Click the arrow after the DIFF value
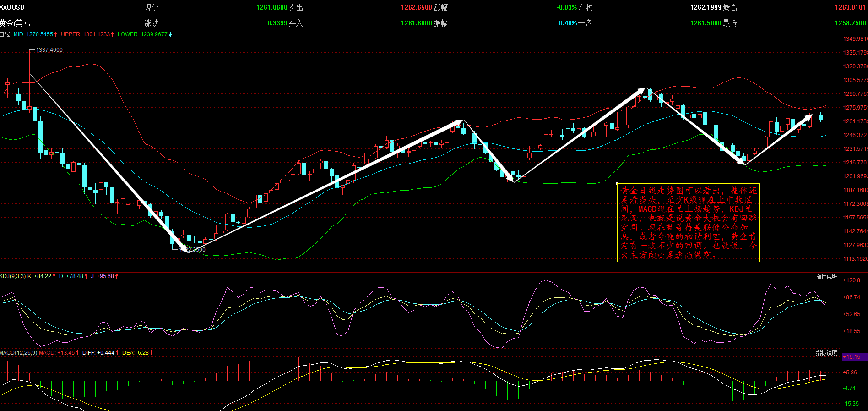 tap(117, 353)
